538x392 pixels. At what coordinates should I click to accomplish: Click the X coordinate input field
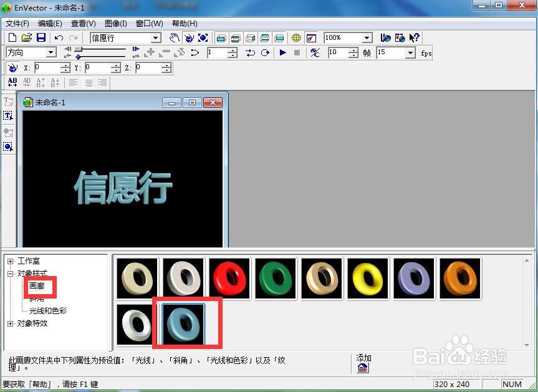tap(47, 67)
